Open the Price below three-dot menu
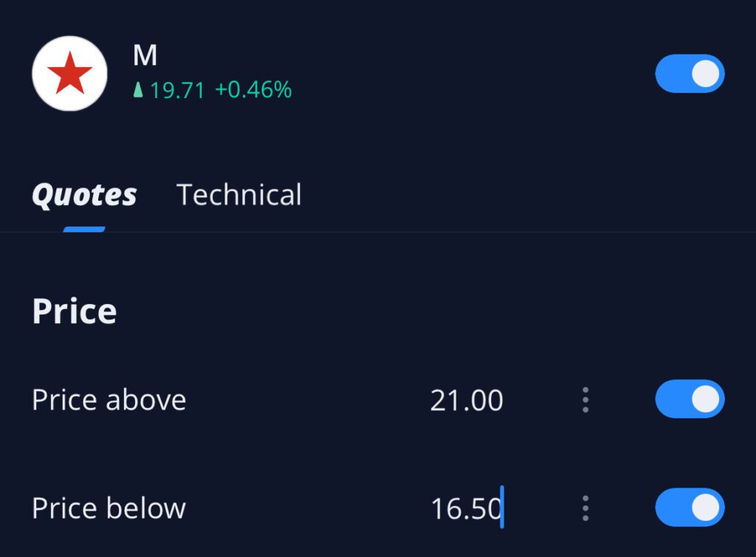The height and width of the screenshot is (557, 756). 585,508
